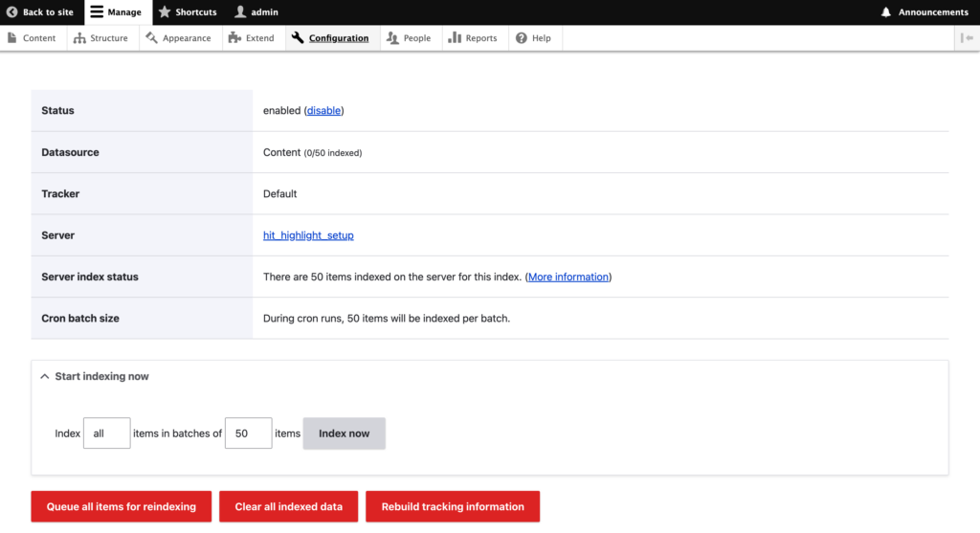
Task: Collapse the toolbar using the orientation toggle
Action: coord(967,38)
